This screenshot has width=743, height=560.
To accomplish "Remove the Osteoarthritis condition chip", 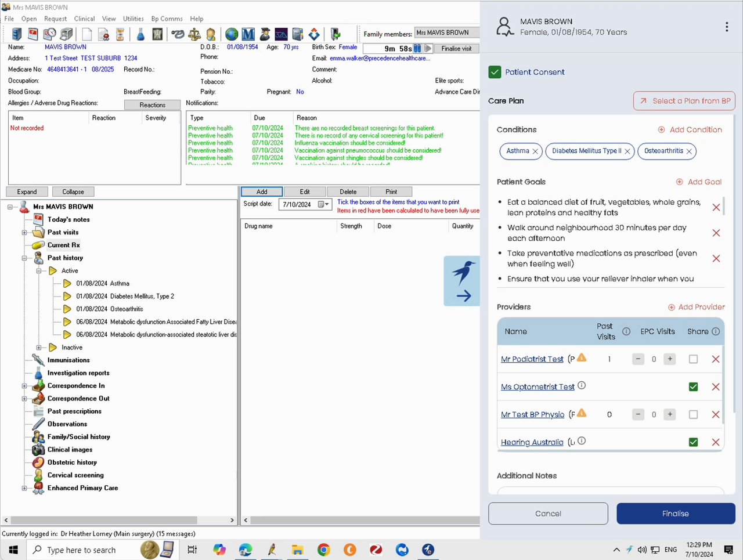I will pyautogui.click(x=689, y=151).
